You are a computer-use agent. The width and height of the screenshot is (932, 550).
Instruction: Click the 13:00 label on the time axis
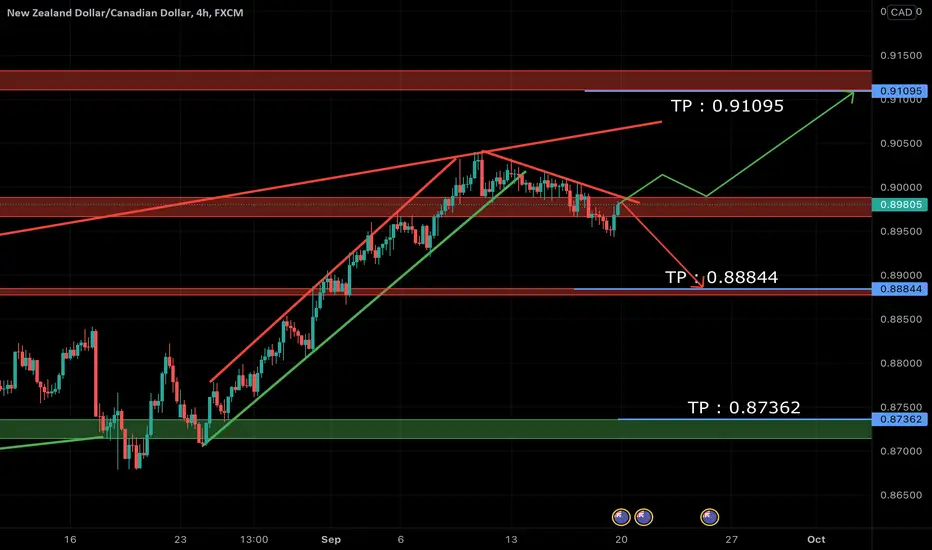[254, 539]
